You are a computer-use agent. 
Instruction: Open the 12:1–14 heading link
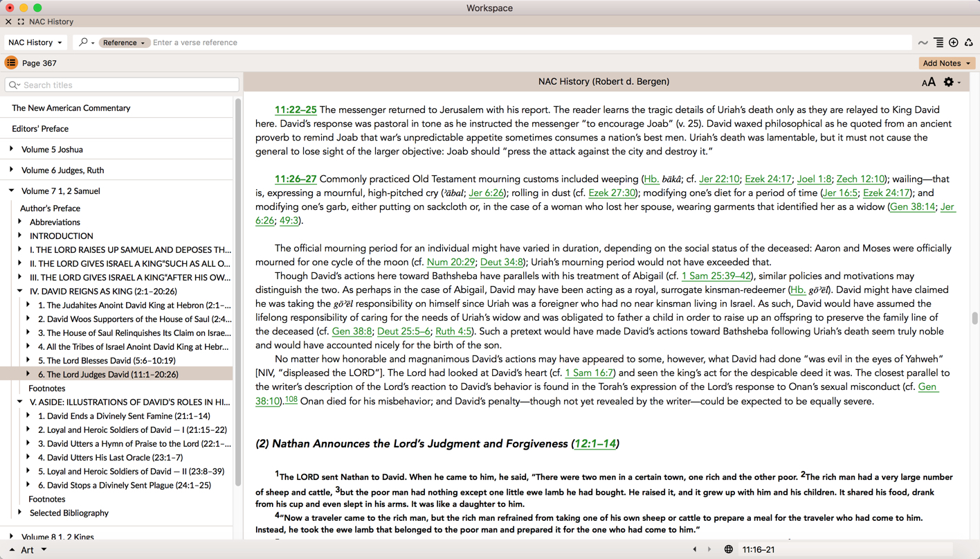tap(595, 443)
